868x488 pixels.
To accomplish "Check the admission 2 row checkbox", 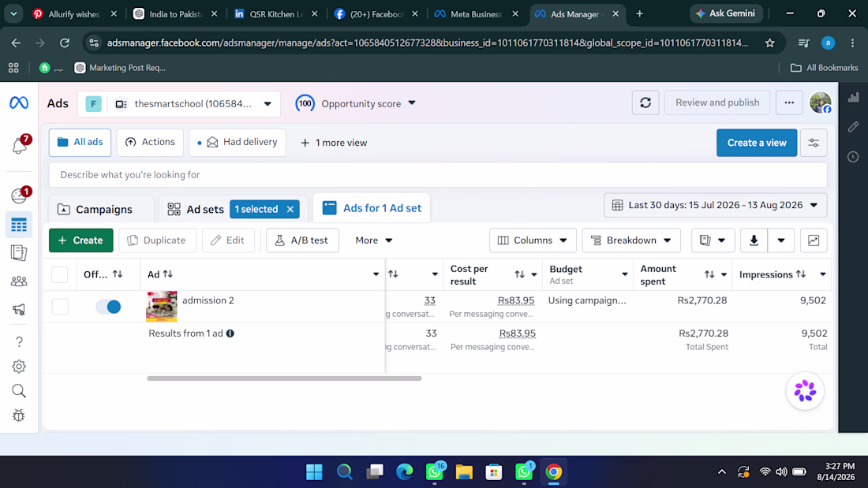I will pyautogui.click(x=60, y=307).
